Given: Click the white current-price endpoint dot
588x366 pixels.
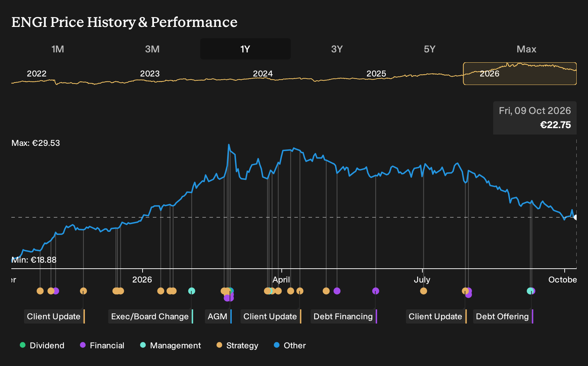Looking at the screenshot, I should [x=576, y=217].
